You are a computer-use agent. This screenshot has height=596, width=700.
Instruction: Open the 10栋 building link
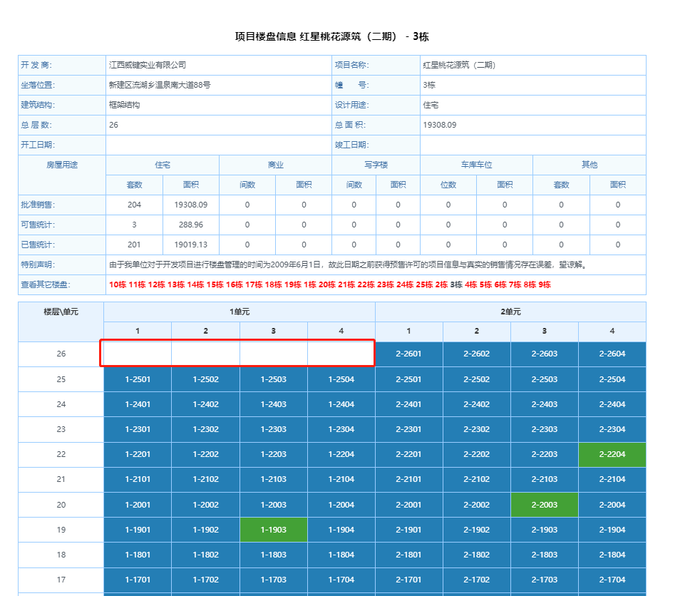coord(117,284)
